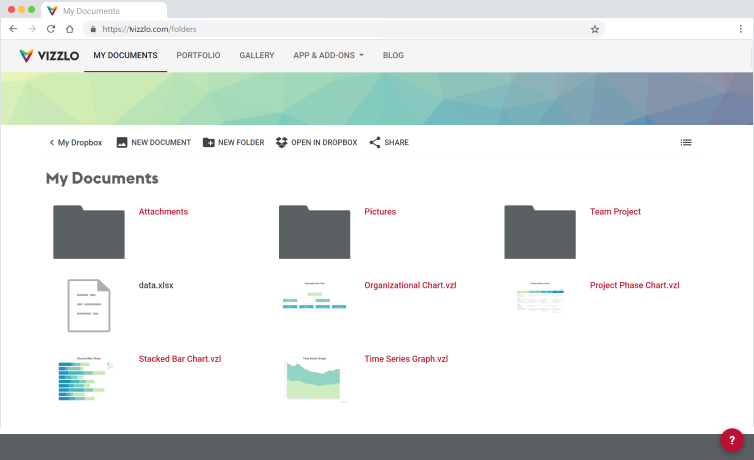Click the Share network icon
This screenshot has width=754, height=460.
(x=375, y=142)
